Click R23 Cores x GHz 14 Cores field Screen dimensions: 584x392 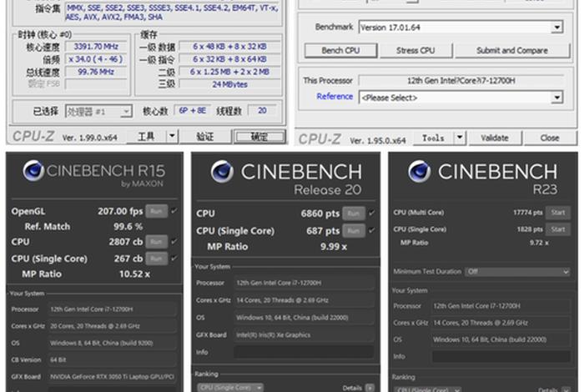[x=501, y=323]
